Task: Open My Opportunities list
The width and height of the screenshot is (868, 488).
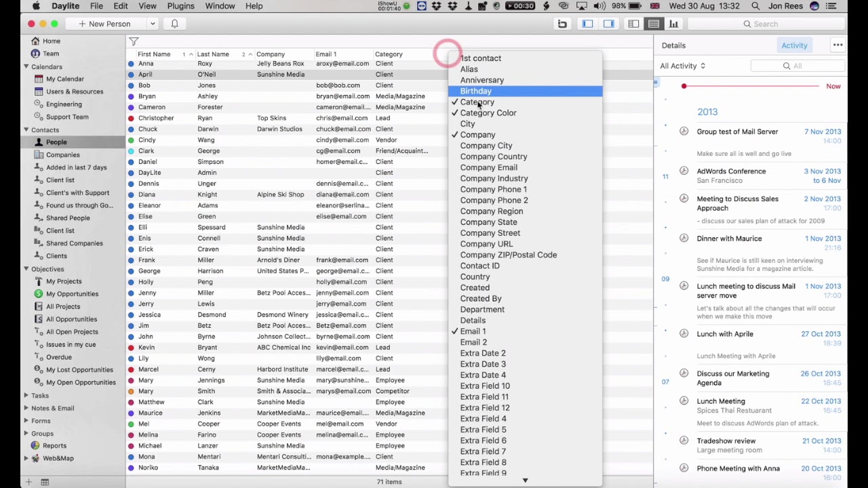Action: (72, 293)
